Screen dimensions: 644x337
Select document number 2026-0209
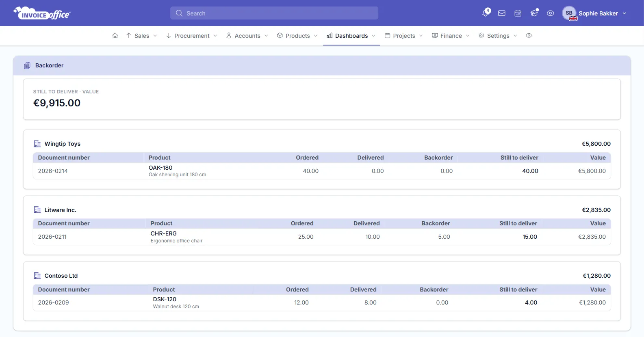tap(54, 302)
